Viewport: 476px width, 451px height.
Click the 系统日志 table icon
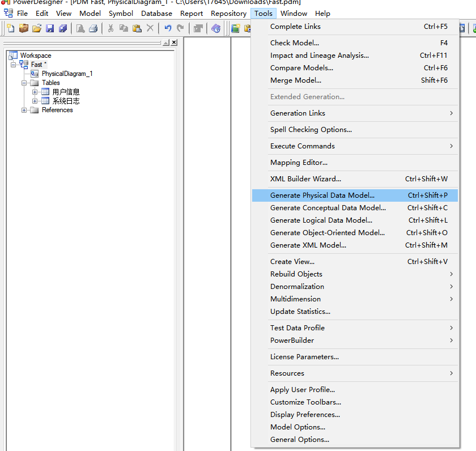click(x=45, y=101)
